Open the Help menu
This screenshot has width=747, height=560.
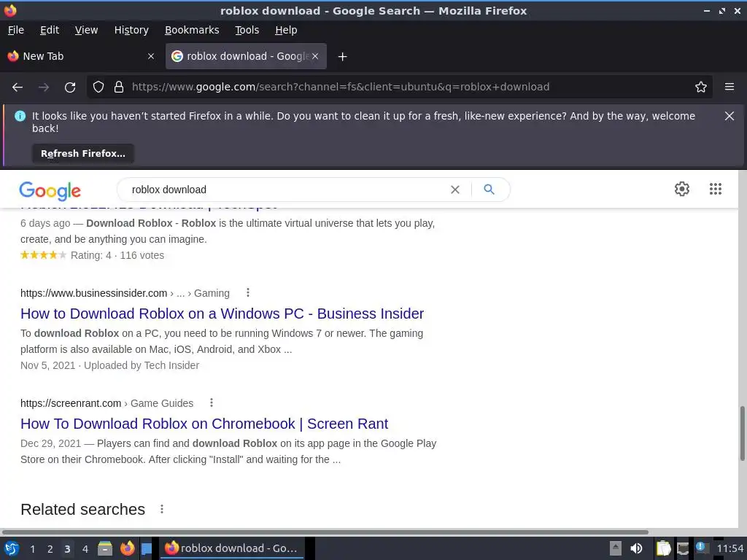coord(286,30)
